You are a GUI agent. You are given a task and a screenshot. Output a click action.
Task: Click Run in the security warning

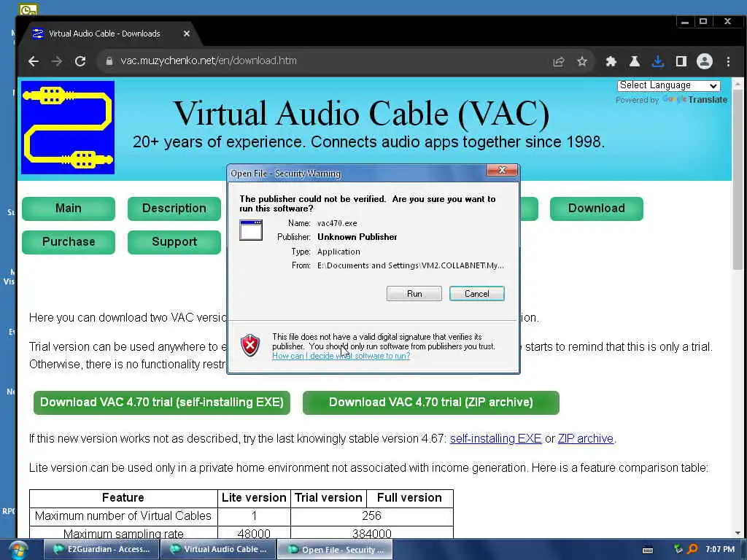[x=414, y=294]
